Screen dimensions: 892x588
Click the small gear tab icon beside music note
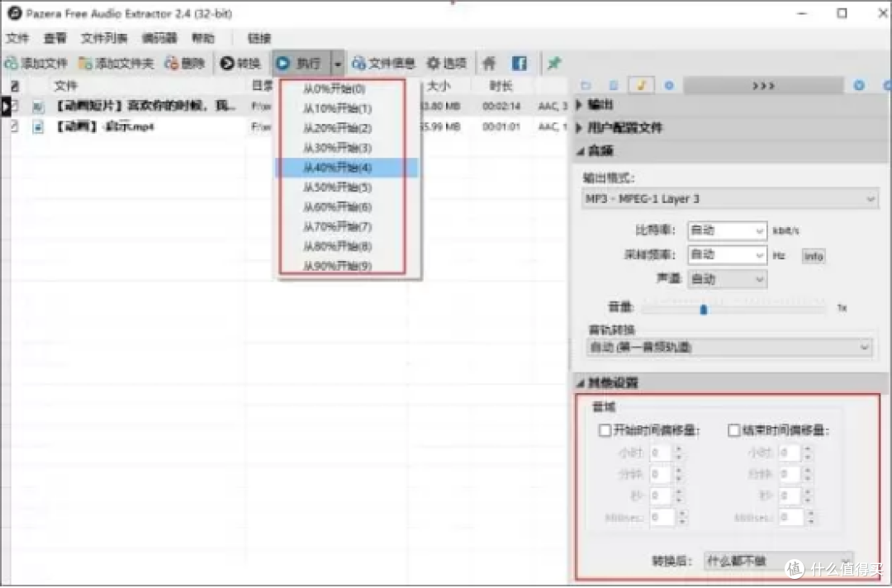coord(669,86)
